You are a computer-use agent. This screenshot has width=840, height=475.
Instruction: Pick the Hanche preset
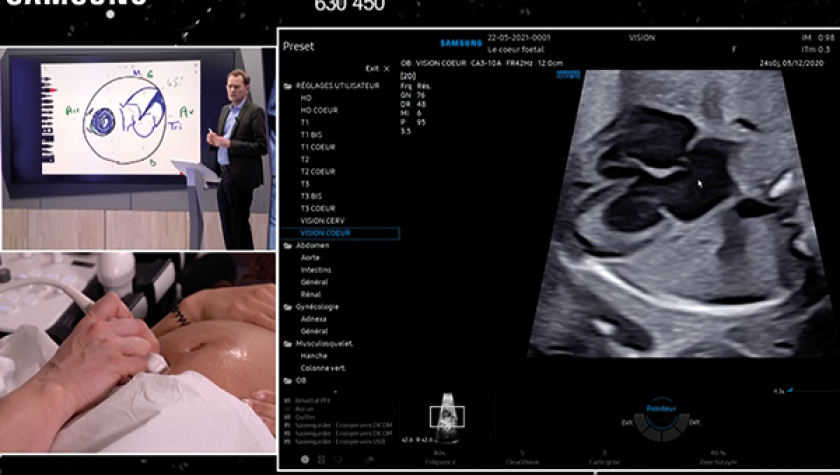click(x=314, y=356)
